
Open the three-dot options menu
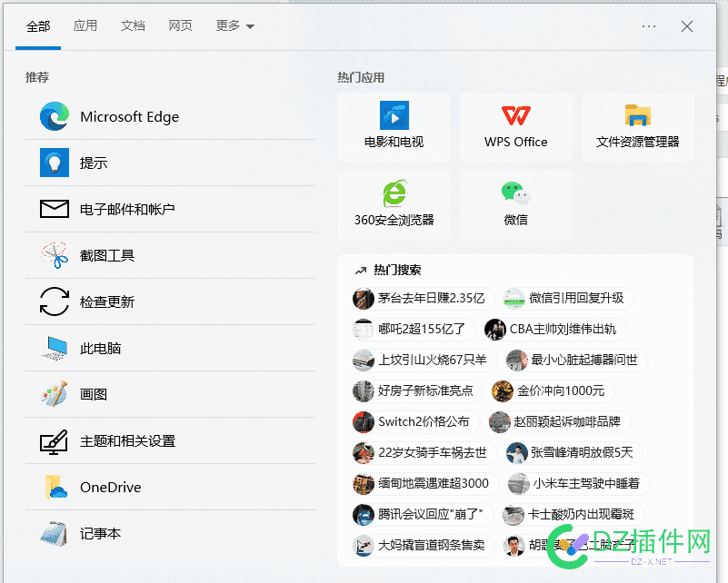coord(649,26)
